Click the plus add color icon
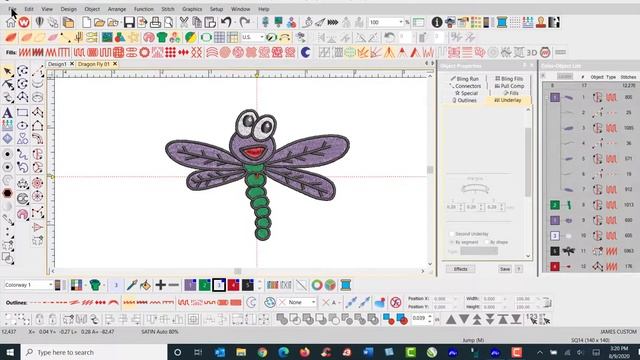The height and width of the screenshot is (360, 640). (160, 285)
